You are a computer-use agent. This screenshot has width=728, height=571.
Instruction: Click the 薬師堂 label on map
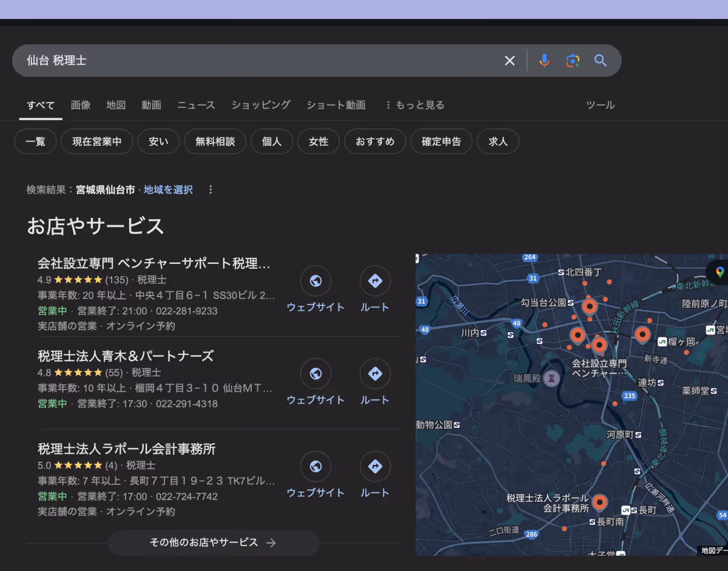pyautogui.click(x=695, y=390)
